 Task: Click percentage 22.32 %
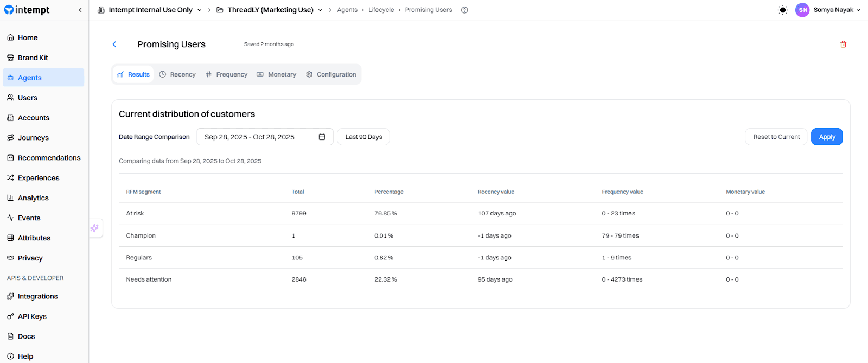386,279
